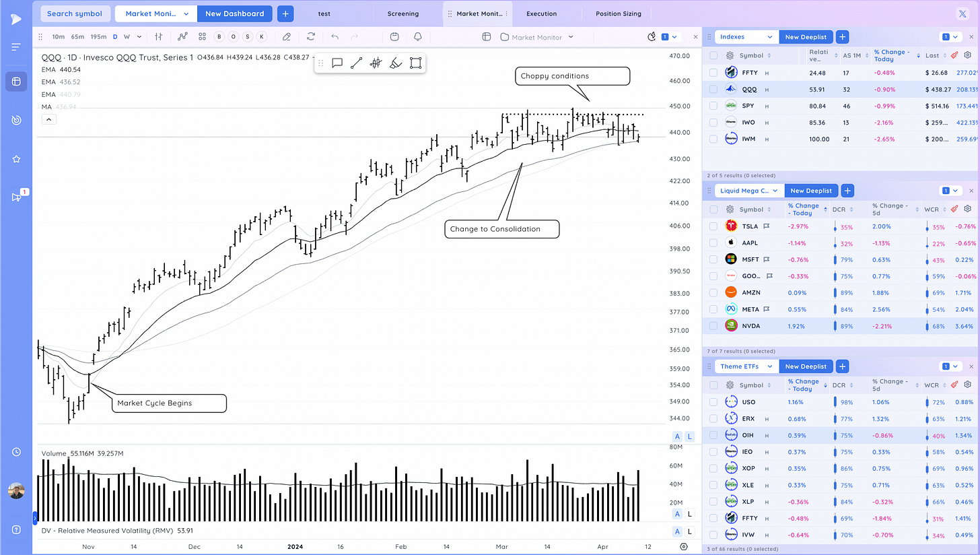
Task: Open column settings gear beside Symbol in Indexes
Action: point(730,55)
